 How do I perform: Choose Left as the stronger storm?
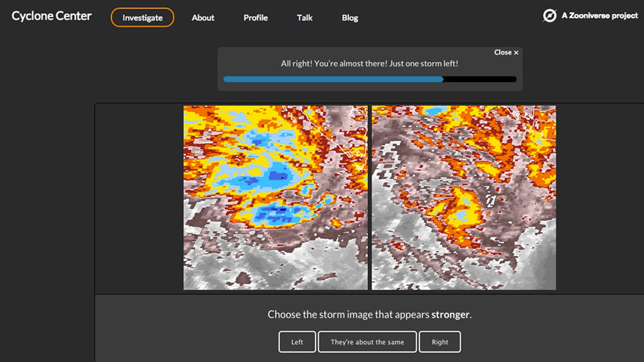tap(297, 342)
